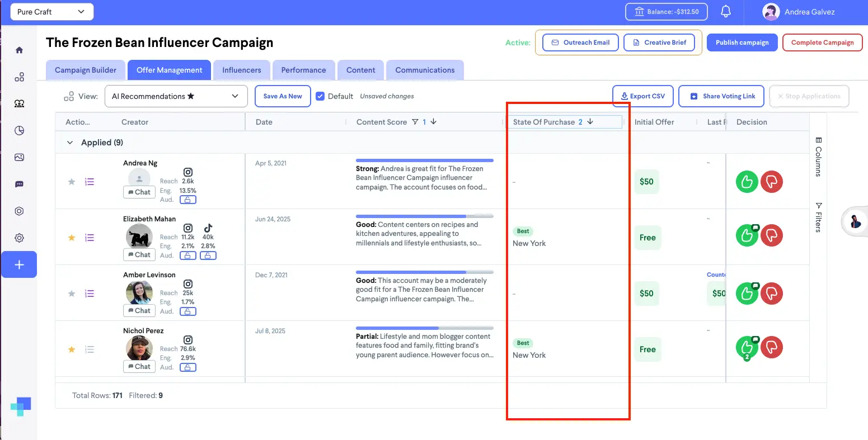Unstar Nichol Perez favorite
868x440 pixels.
(72, 349)
